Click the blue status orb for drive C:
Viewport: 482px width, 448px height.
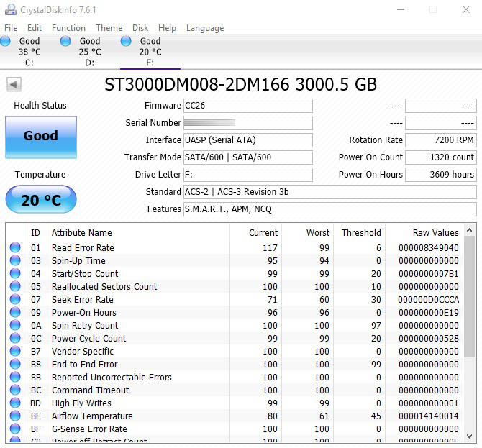click(x=5, y=41)
